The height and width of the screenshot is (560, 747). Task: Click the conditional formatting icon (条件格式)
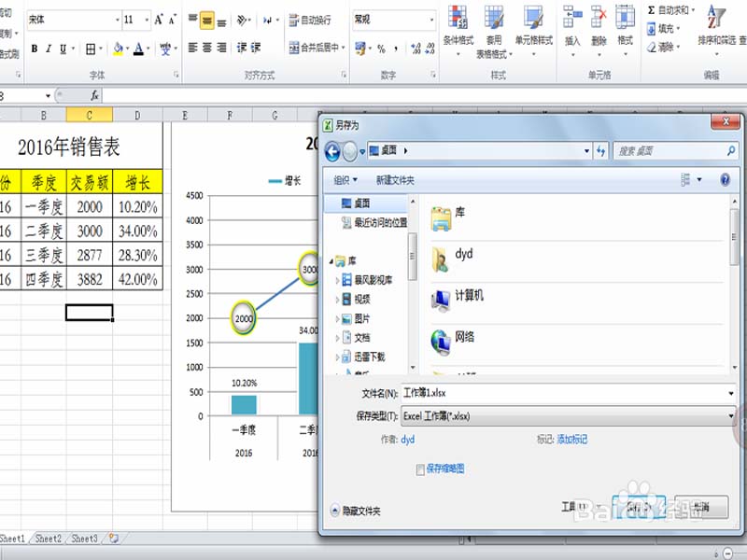(458, 26)
